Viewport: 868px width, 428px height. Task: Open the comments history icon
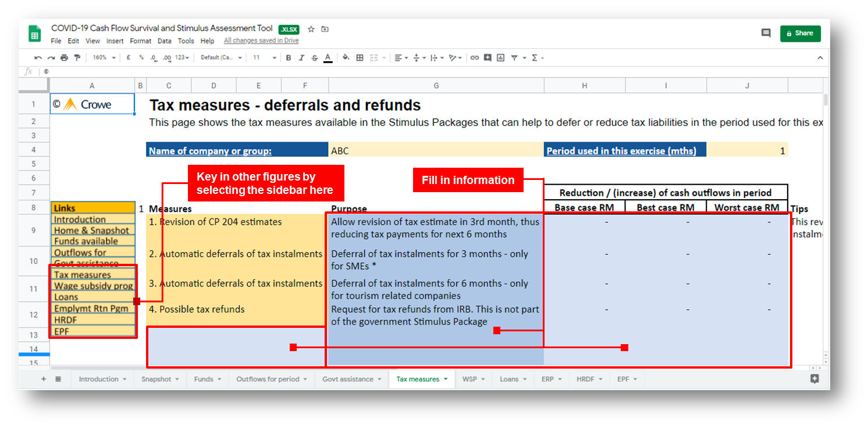coord(766,33)
